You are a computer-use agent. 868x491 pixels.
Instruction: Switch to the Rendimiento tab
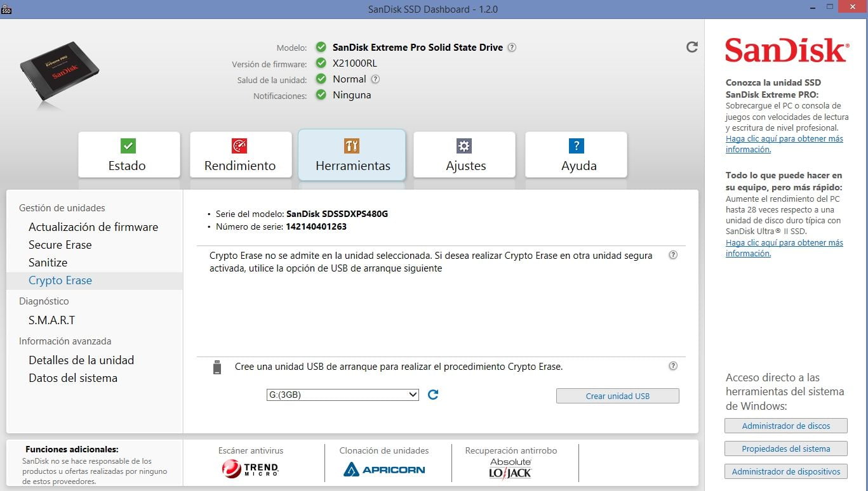pos(241,155)
